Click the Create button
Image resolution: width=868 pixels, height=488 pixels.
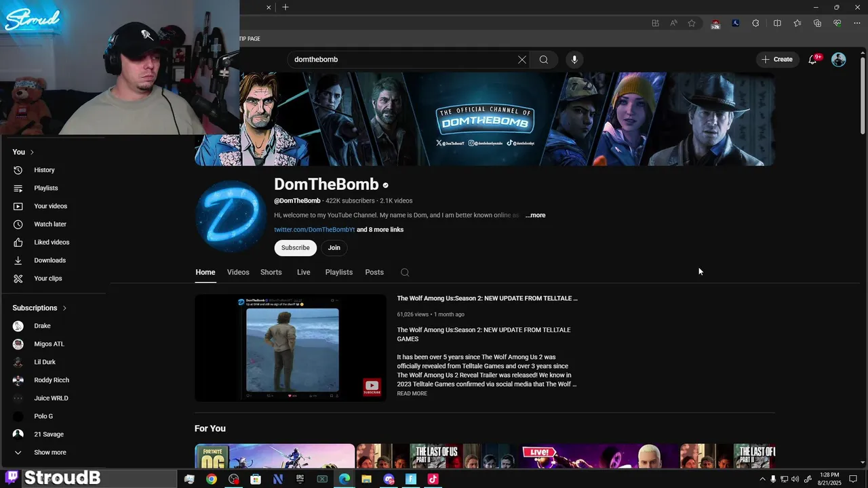coord(777,60)
